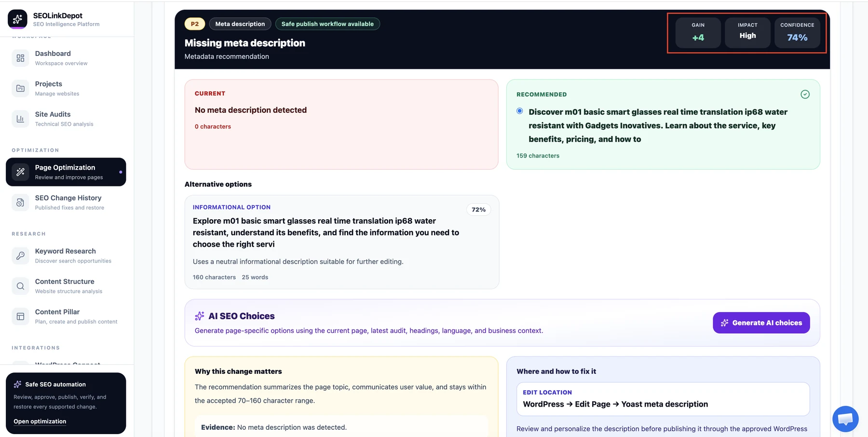Click the Content Pillar layout icon

coord(20,317)
